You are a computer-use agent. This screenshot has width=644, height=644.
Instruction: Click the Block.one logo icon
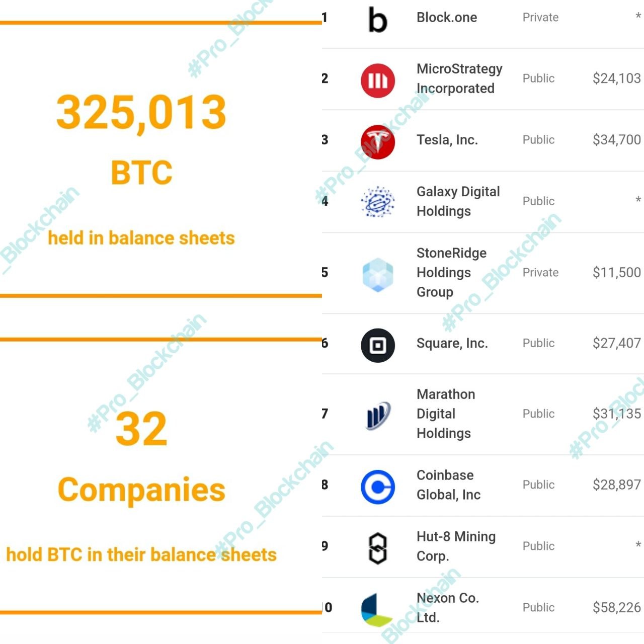tap(378, 19)
